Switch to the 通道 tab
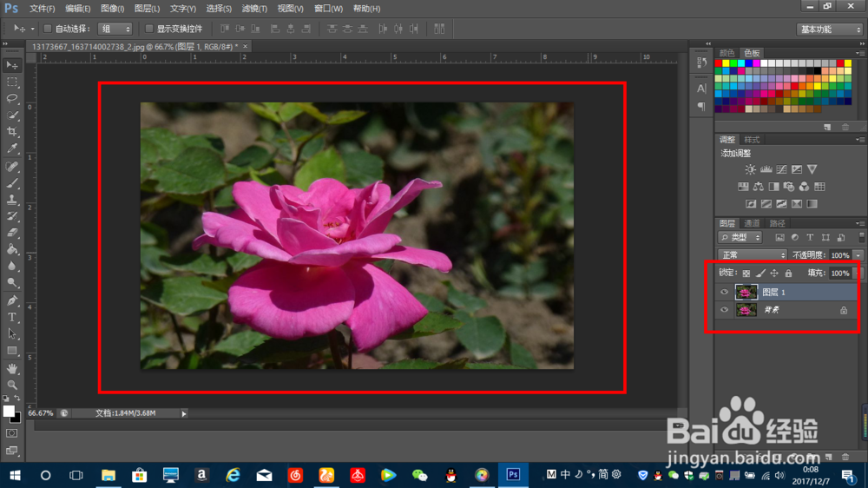The width and height of the screenshot is (868, 488). 752,223
